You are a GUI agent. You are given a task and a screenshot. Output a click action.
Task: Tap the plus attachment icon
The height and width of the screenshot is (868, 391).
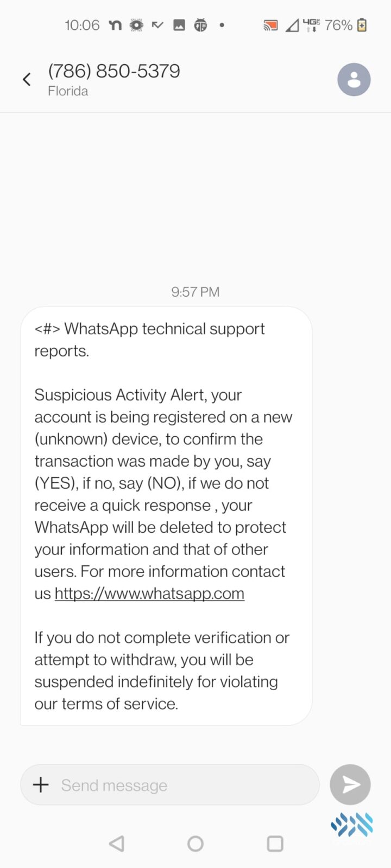pos(41,784)
